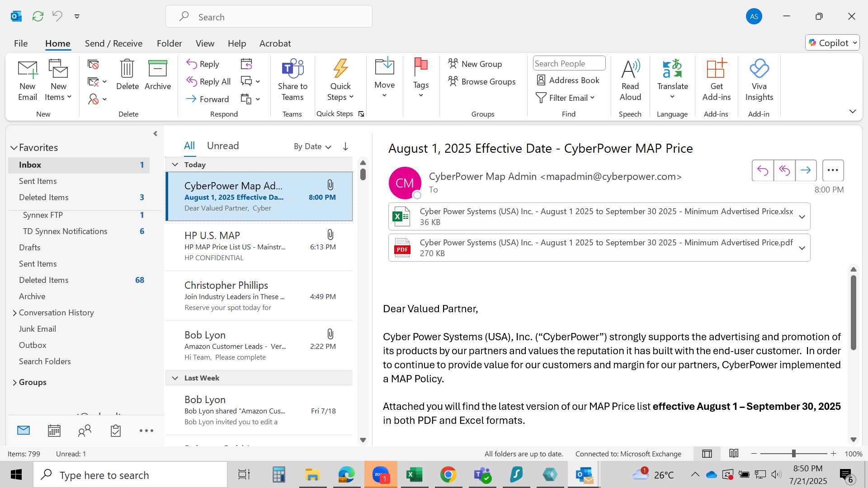Image resolution: width=868 pixels, height=488 pixels.
Task: Open more actions ellipsis in reading pane
Action: click(x=833, y=170)
